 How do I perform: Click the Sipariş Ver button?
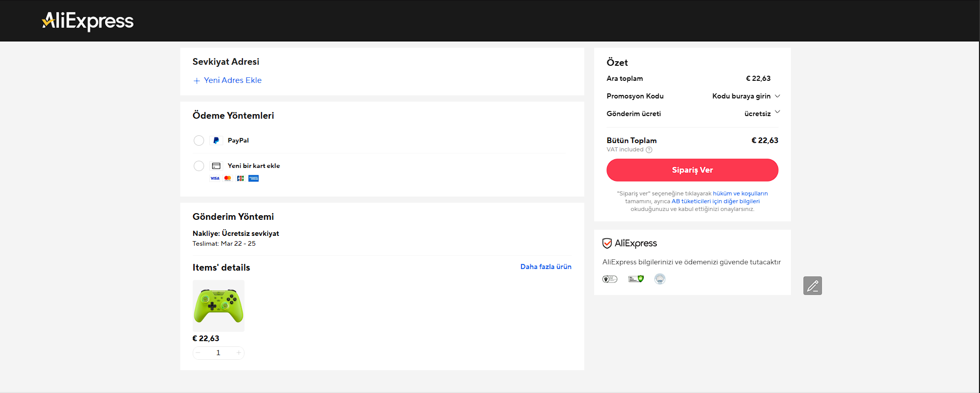click(692, 170)
